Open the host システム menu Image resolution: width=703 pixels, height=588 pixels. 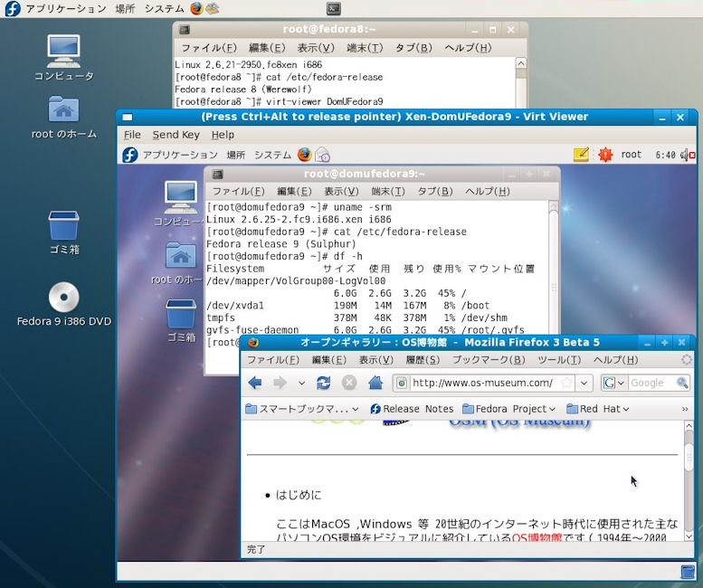pyautogui.click(x=164, y=8)
